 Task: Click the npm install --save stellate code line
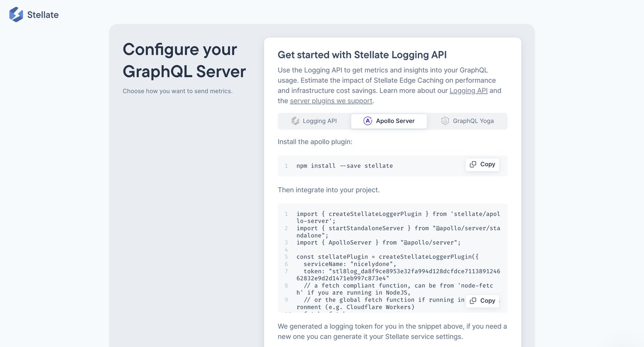(x=345, y=166)
